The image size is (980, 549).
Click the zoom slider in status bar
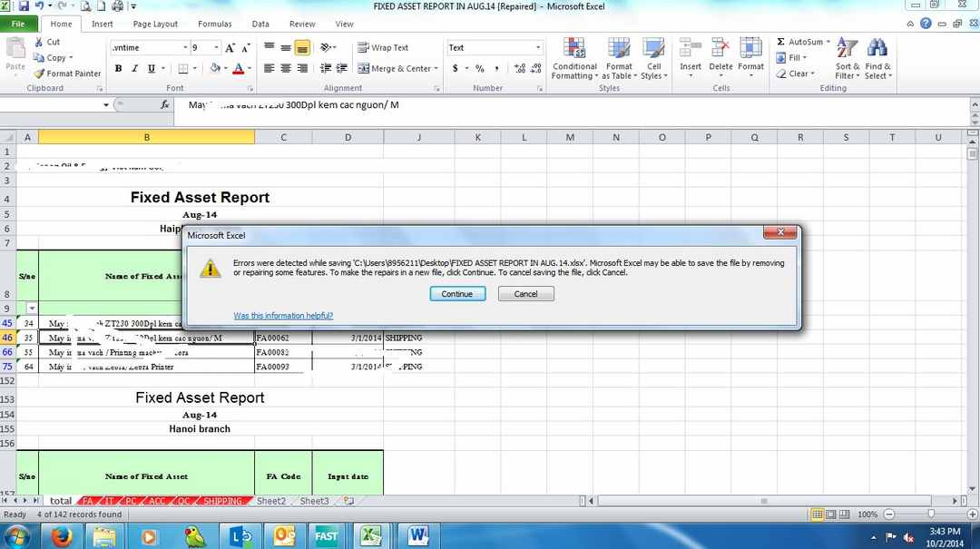931,514
